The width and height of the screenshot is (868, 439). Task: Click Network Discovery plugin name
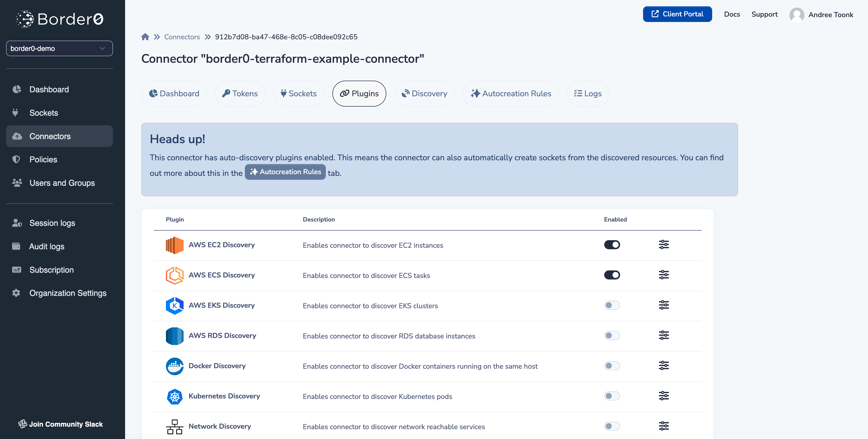pyautogui.click(x=220, y=426)
